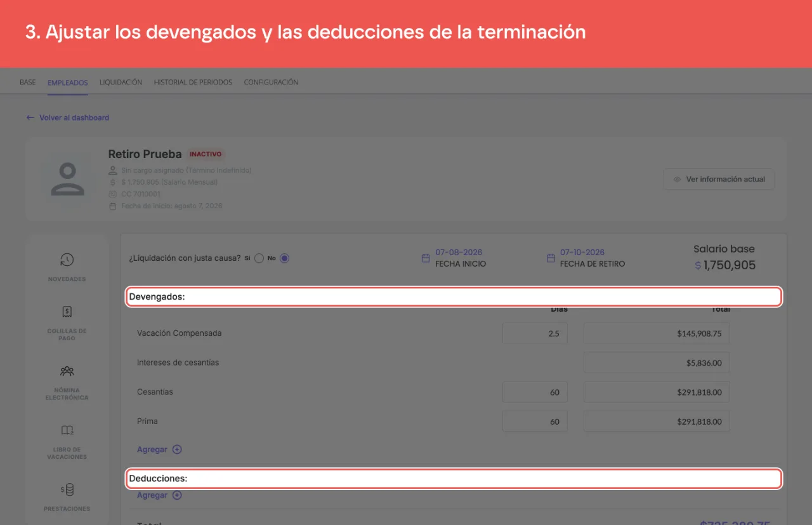Click the Vacación Compensada row label
Image resolution: width=812 pixels, height=525 pixels.
[180, 333]
